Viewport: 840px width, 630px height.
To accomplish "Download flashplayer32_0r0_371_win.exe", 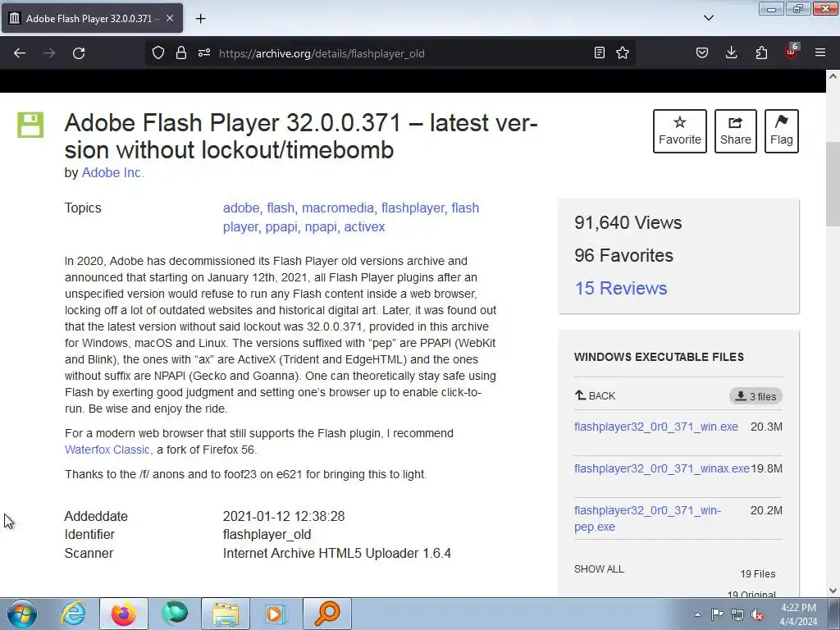I will click(655, 427).
